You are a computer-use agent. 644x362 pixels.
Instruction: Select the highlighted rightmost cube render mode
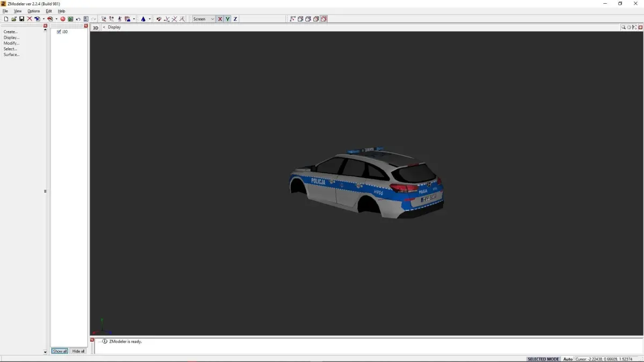click(324, 19)
